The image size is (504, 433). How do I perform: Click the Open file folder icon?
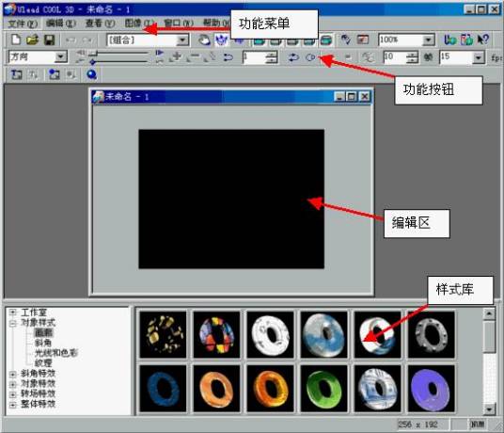32,40
